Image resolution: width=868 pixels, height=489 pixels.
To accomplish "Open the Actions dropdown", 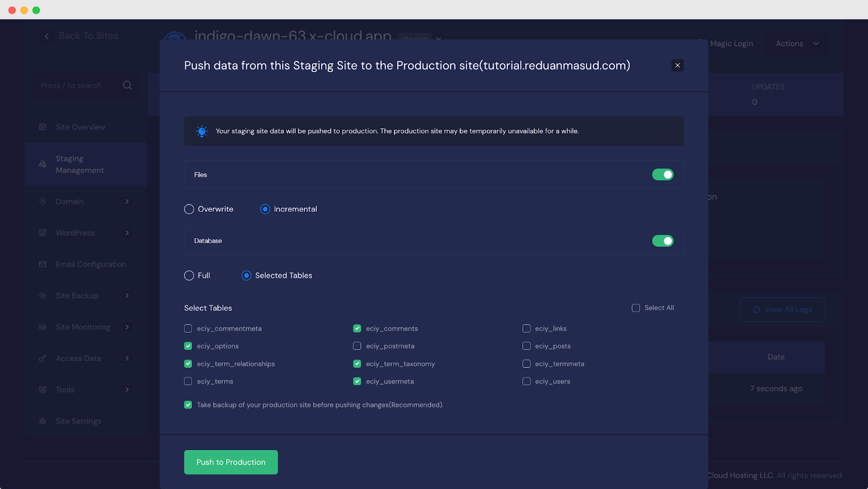I will (x=796, y=43).
